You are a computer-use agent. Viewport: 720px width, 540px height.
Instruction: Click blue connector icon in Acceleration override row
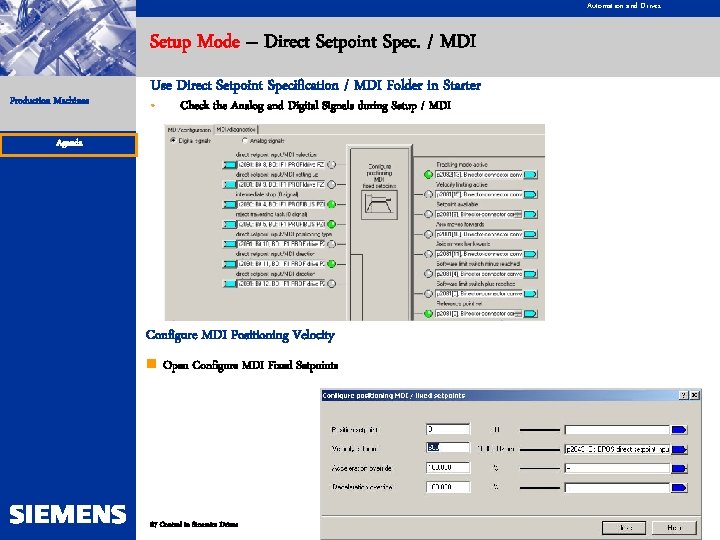(x=679, y=468)
